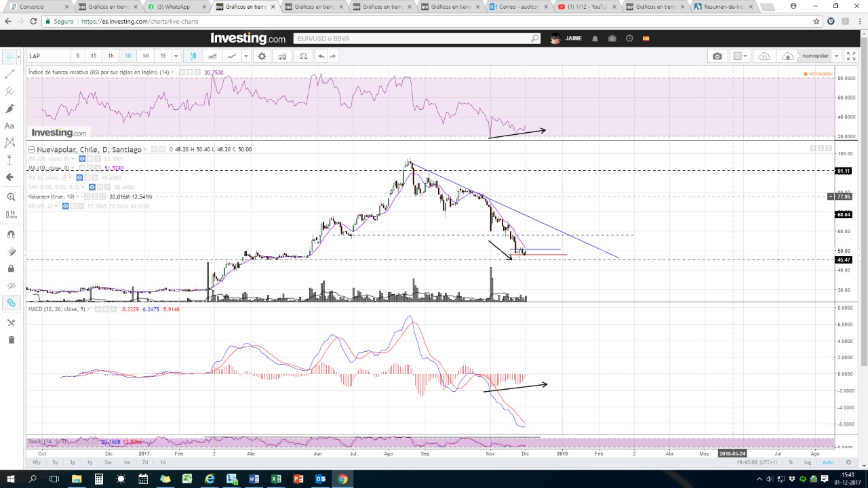Viewport: 868px width, 488px height.
Task: Open the indicators list icon
Action: tap(282, 56)
